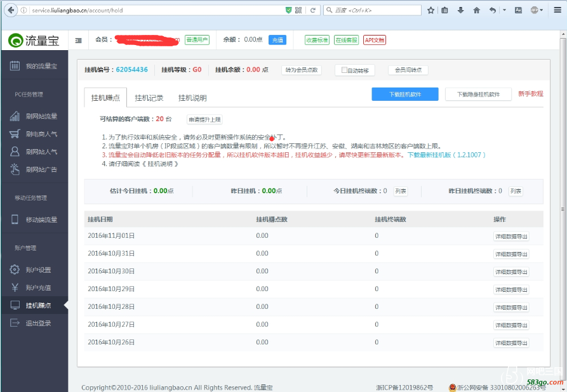Open 新手教程 link
The image size is (567, 392).
point(530,94)
